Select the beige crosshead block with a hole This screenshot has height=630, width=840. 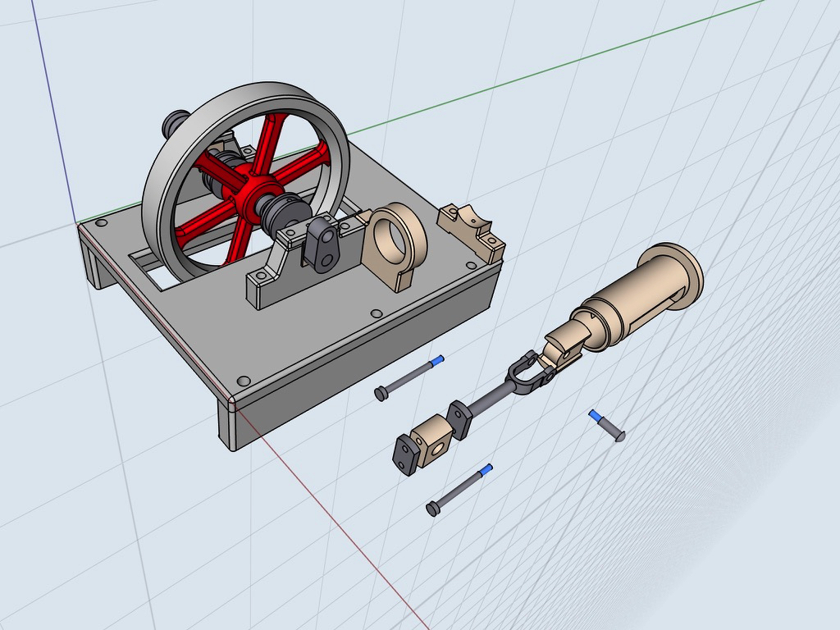(x=432, y=441)
